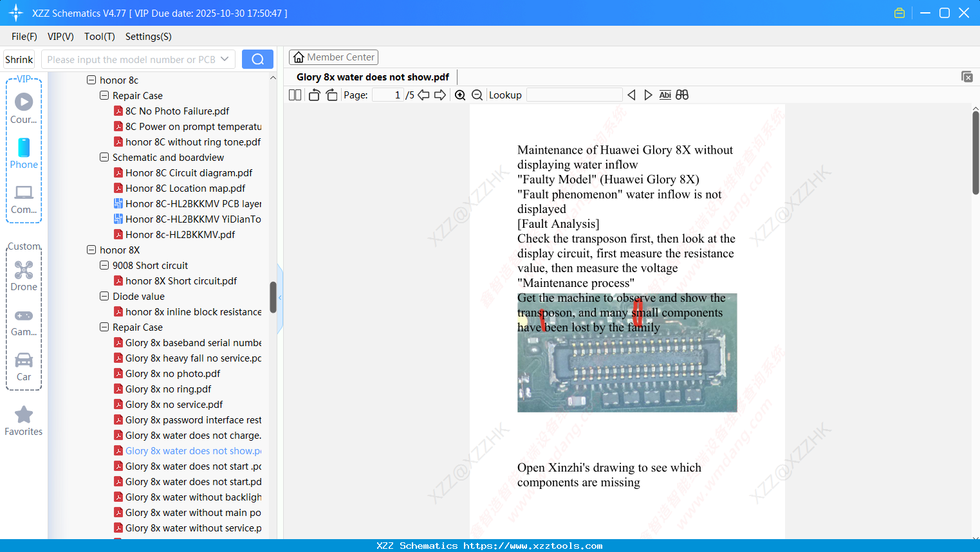Open Glory 8x baseband serial number file

(187, 342)
